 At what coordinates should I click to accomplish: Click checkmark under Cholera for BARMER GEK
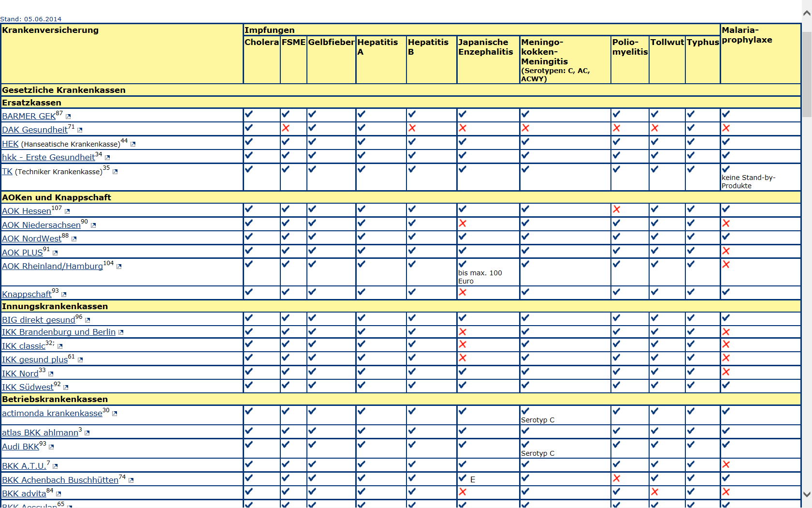(248, 114)
